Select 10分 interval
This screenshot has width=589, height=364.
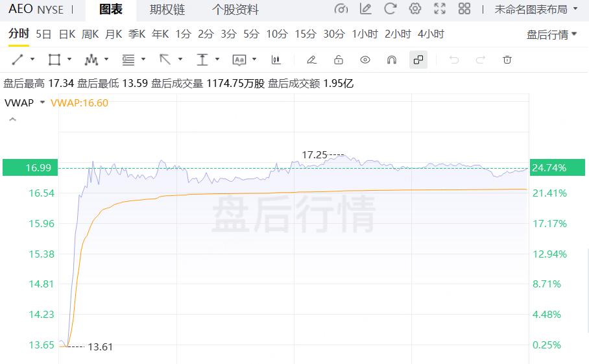click(277, 34)
